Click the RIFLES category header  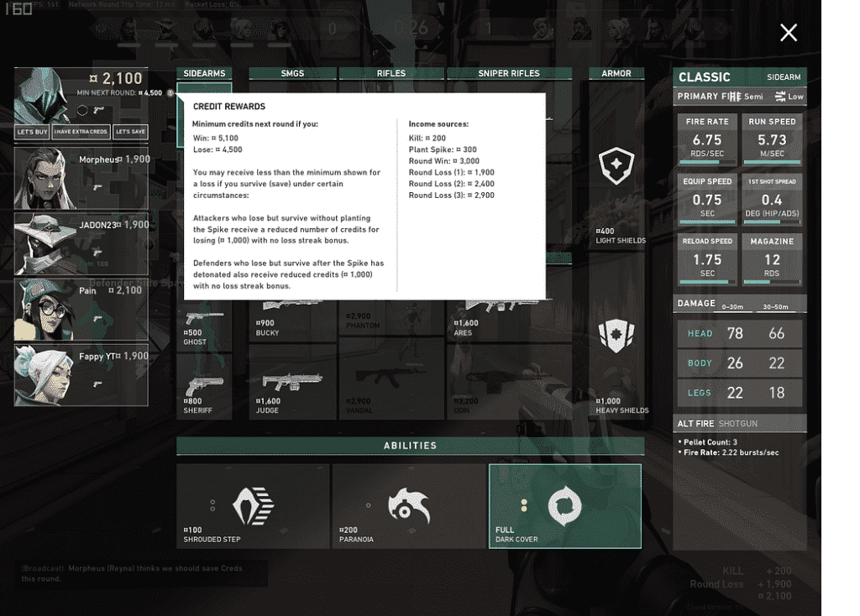click(x=391, y=74)
